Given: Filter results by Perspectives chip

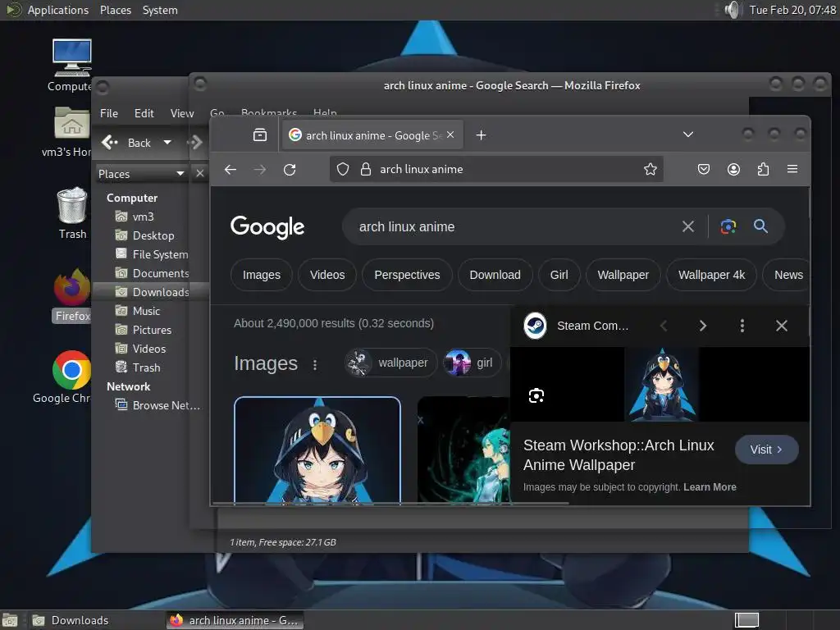Looking at the screenshot, I should point(407,275).
